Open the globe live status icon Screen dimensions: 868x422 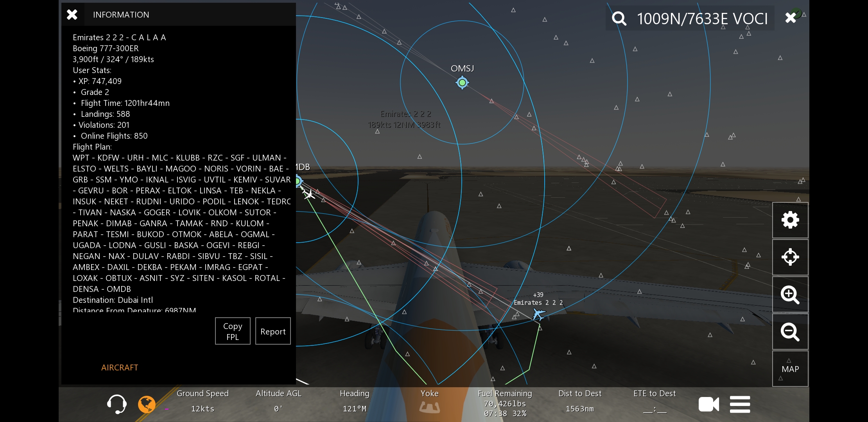(147, 404)
